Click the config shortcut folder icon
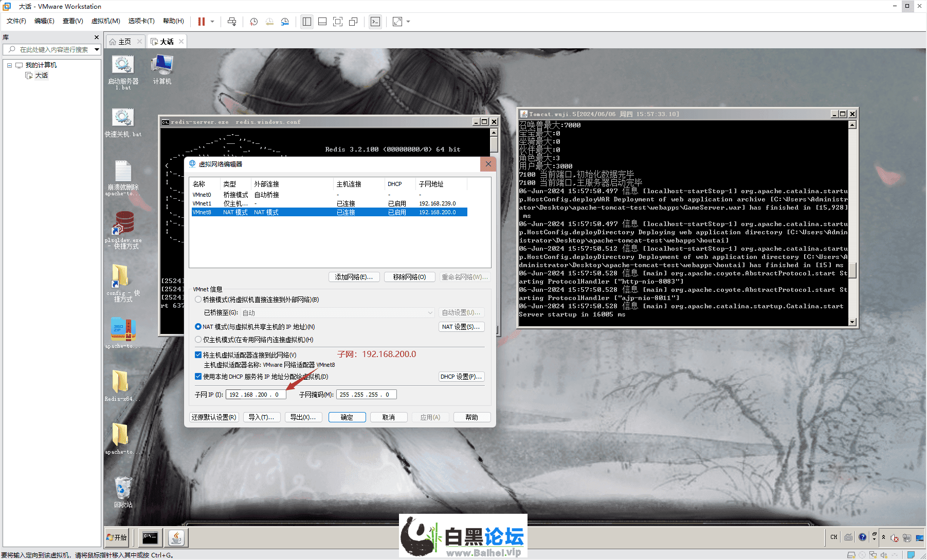 [x=123, y=283]
